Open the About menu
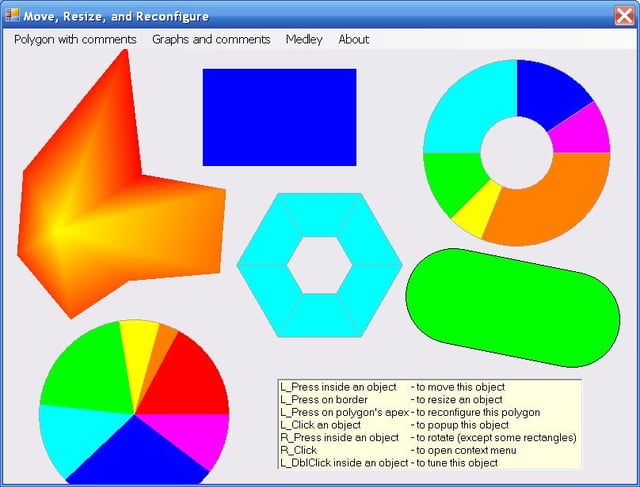The width and height of the screenshot is (640, 487). tap(353, 40)
